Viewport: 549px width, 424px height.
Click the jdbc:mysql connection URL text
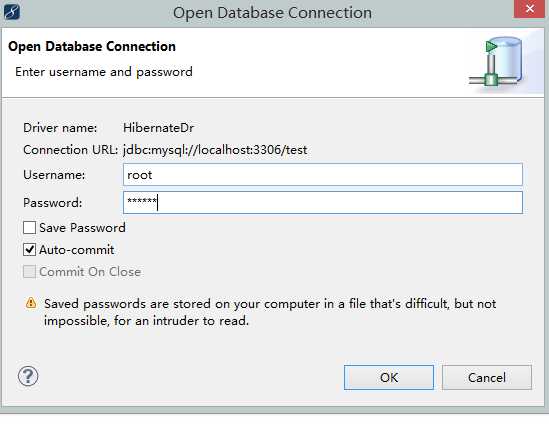tap(215, 150)
